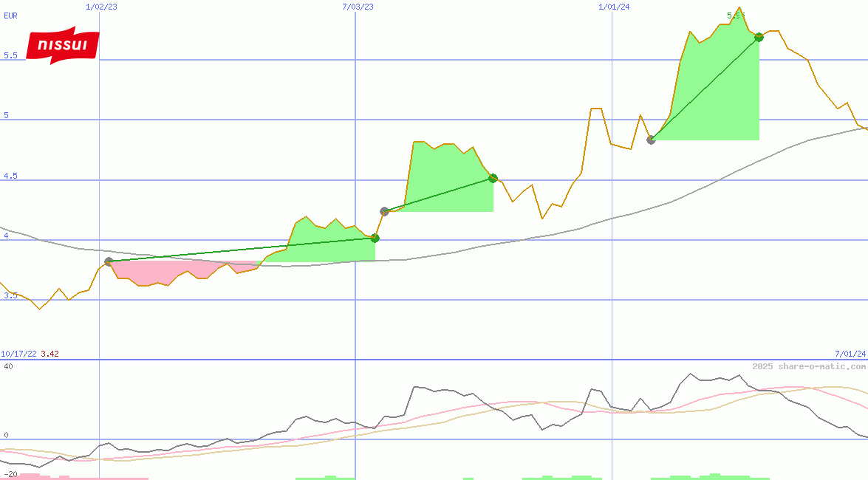
Task: Select the 7/03/23 date label
Action: 358,7
